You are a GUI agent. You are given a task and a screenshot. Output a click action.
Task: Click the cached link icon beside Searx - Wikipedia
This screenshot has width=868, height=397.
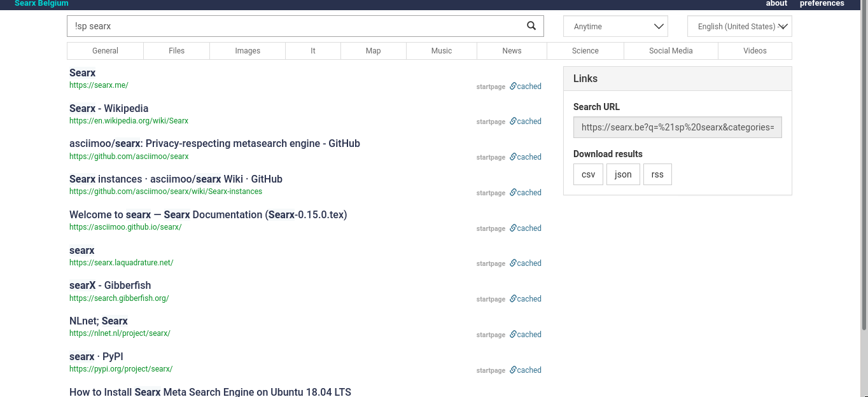tap(526, 122)
